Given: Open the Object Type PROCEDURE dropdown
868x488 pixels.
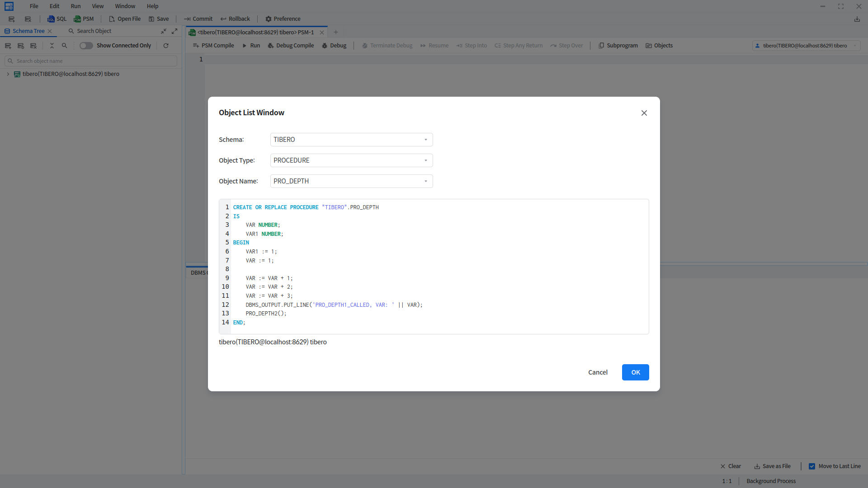Looking at the screenshot, I should coord(351,160).
